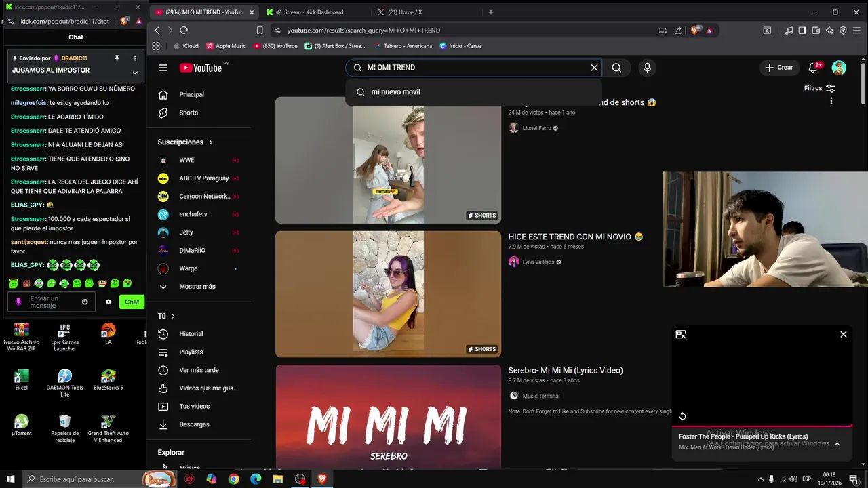Expand the miniplayer queue chevron
The image size is (868, 488).
click(837, 444)
